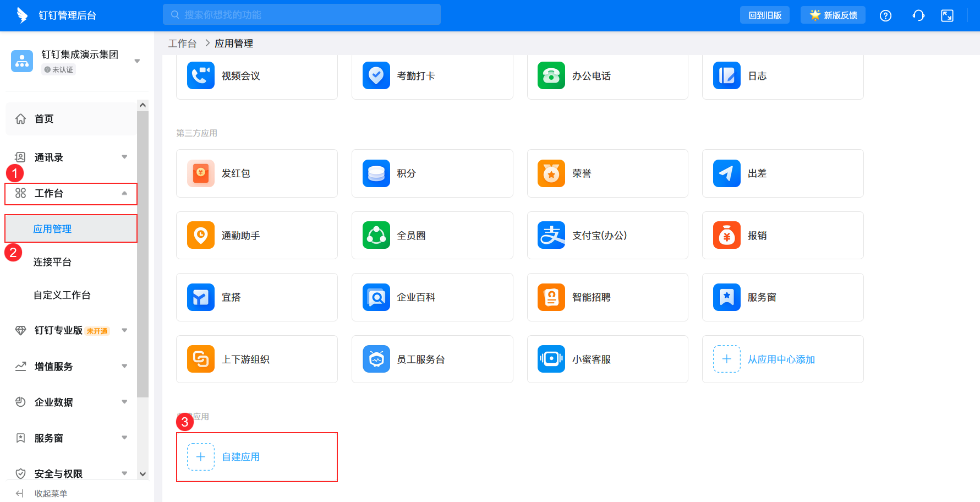Select the 支付宝(办公) Alipay icon
Screen dimensions: 980x502
551,236
